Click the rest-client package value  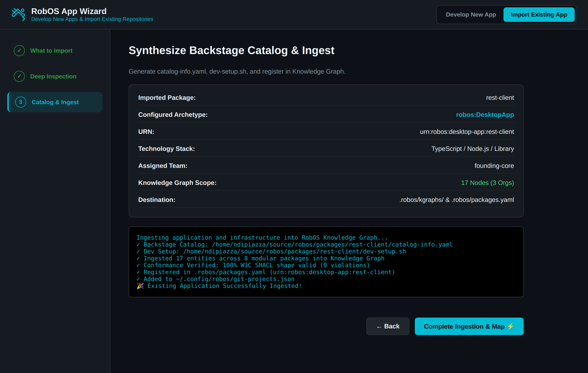tap(500, 98)
